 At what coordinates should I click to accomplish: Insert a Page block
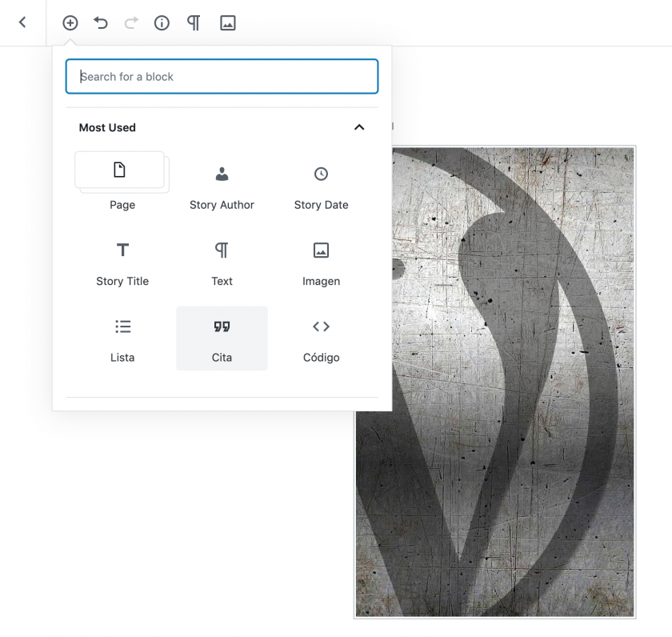tap(122, 184)
